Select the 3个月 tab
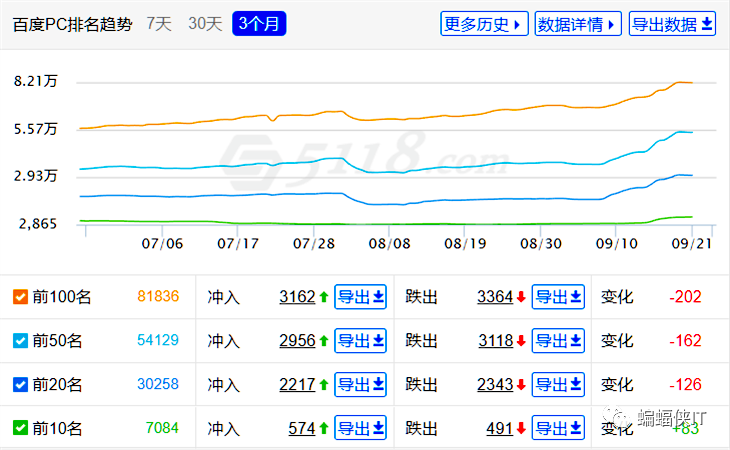This screenshot has height=450, width=730. click(259, 24)
